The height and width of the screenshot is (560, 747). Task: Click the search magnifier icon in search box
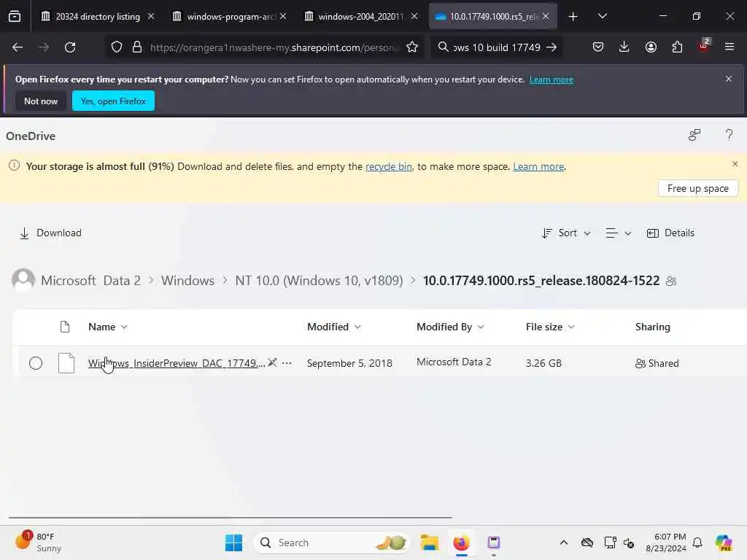443,47
